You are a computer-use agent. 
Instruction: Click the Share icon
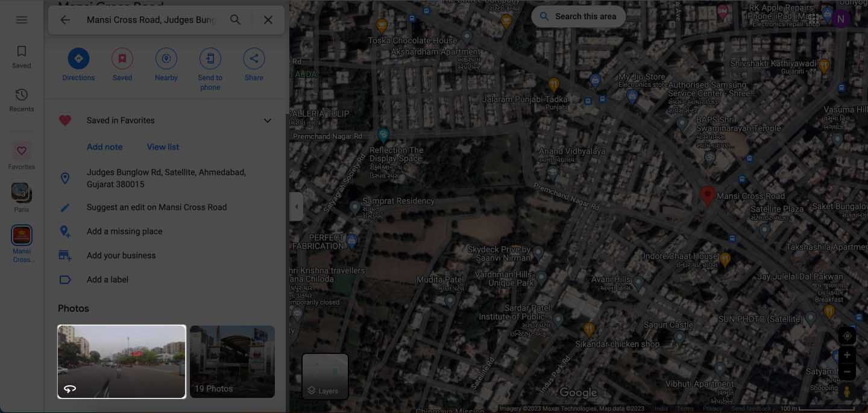(254, 58)
